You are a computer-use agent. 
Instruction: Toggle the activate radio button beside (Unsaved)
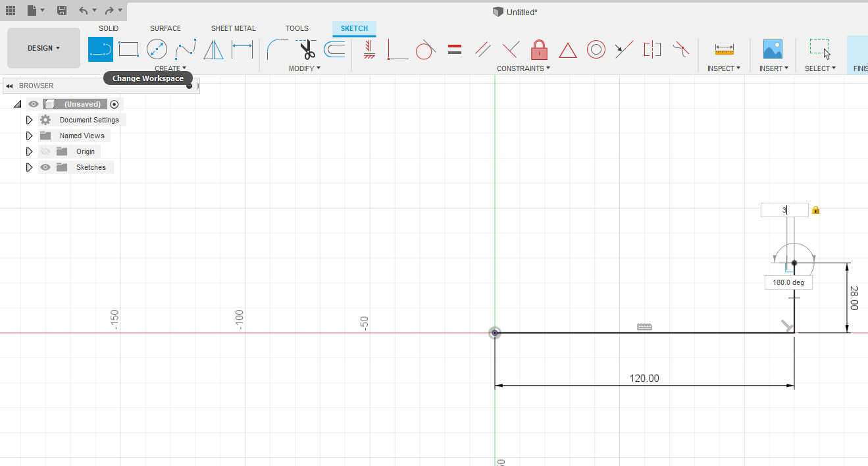pyautogui.click(x=115, y=104)
